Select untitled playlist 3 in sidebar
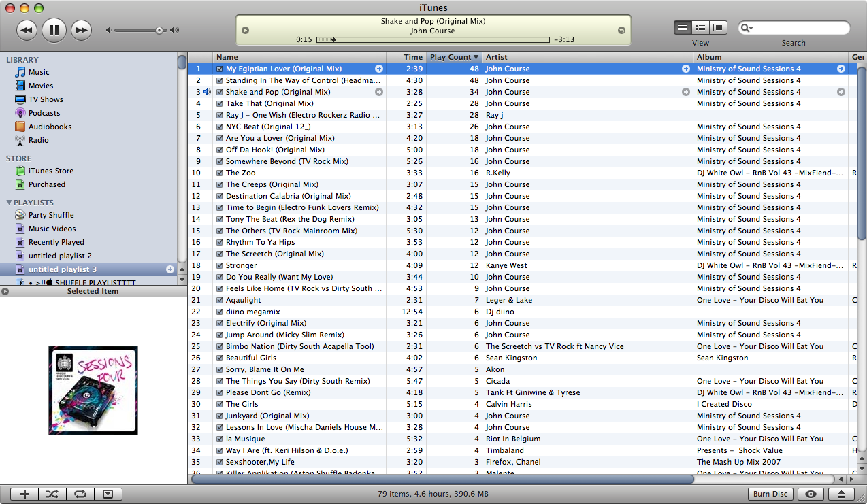867x504 pixels. [x=88, y=269]
